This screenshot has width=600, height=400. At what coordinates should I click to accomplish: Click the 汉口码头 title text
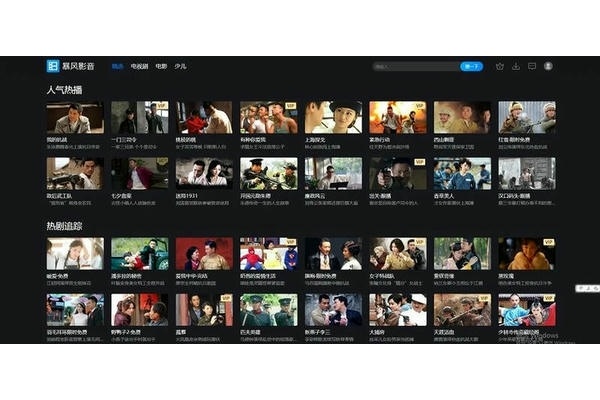[514, 196]
